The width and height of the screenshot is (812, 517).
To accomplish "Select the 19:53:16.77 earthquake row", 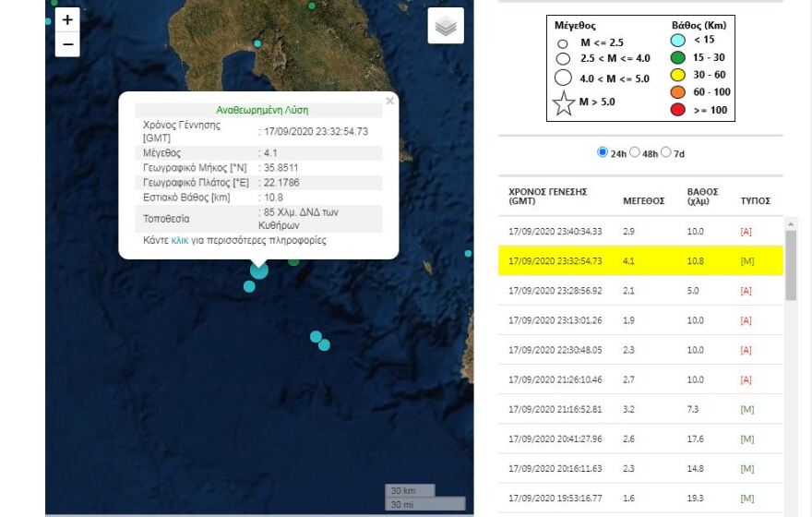I will point(640,499).
